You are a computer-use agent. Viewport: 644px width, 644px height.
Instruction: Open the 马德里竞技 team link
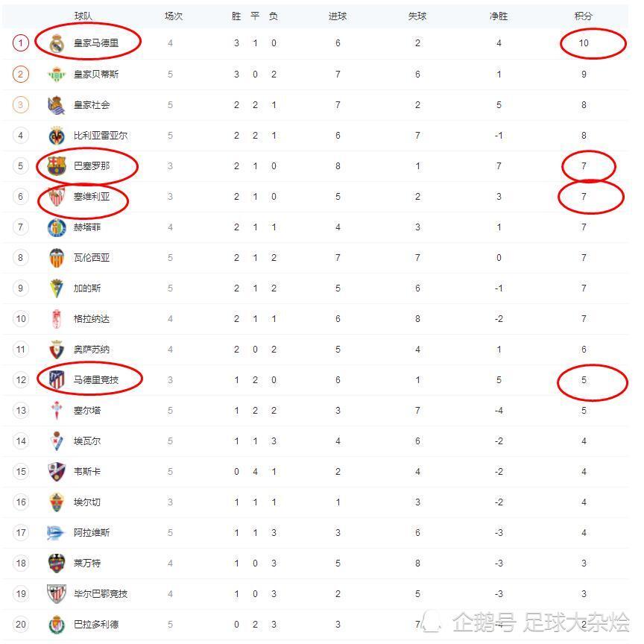point(96,380)
